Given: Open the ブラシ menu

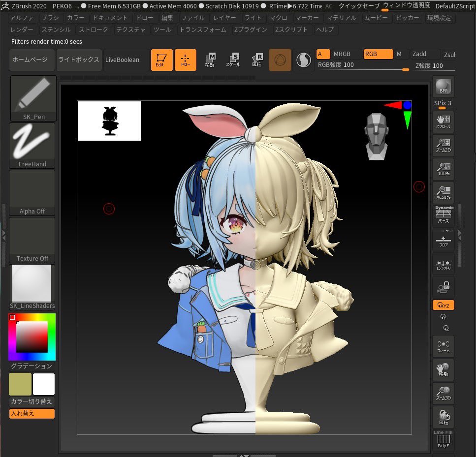Looking at the screenshot, I should tap(50, 18).
